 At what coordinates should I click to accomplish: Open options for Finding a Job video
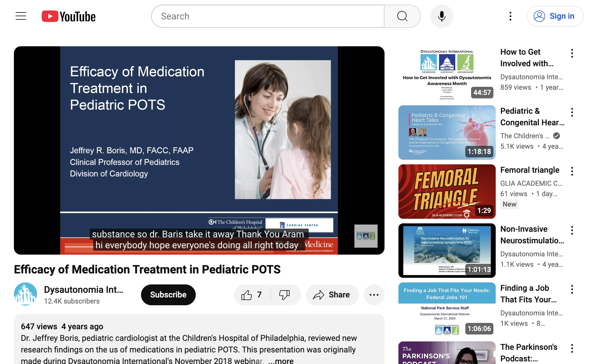click(x=572, y=289)
